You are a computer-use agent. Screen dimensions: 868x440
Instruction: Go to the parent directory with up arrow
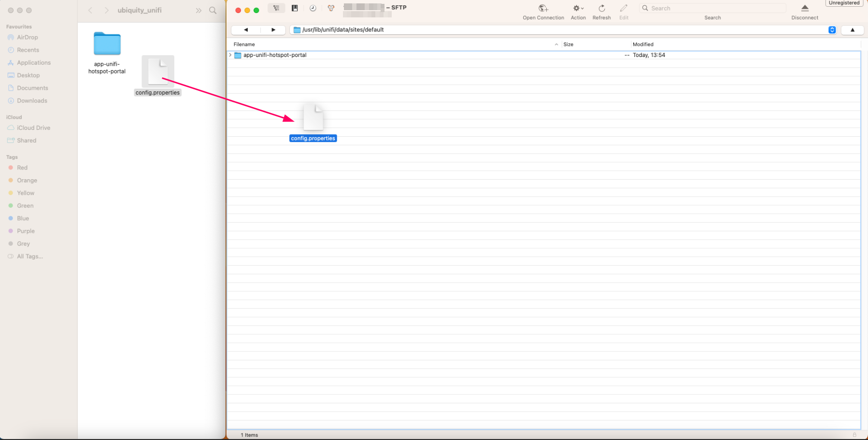coord(852,30)
